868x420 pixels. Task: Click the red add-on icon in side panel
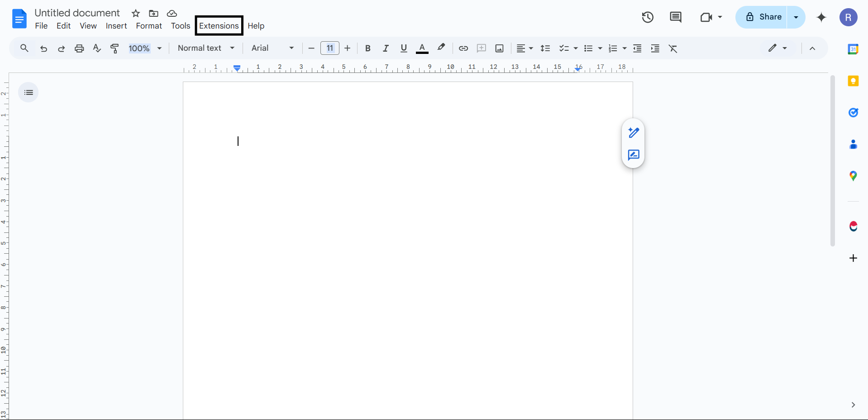pos(853,226)
